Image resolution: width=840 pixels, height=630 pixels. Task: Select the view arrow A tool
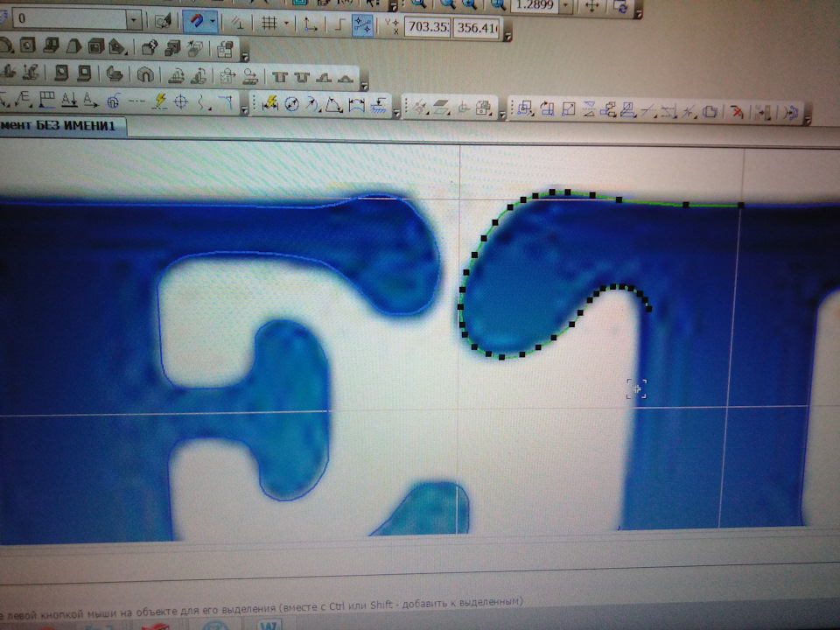[x=91, y=100]
